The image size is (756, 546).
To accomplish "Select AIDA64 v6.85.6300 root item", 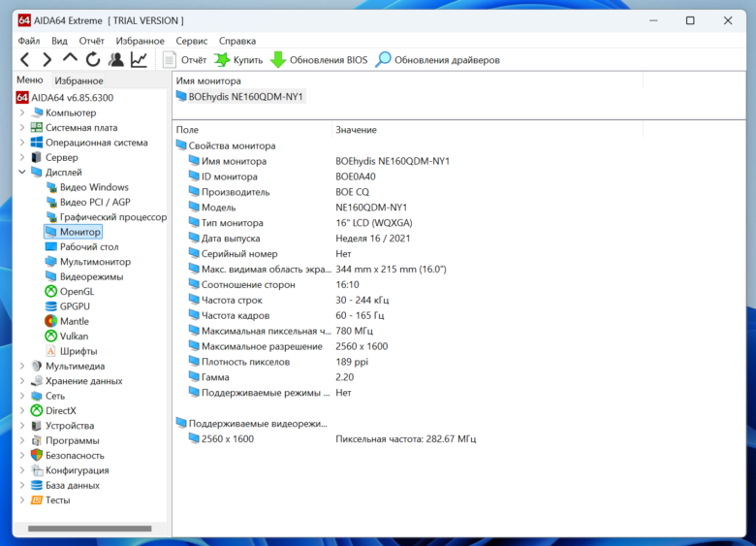I will 65,98.
